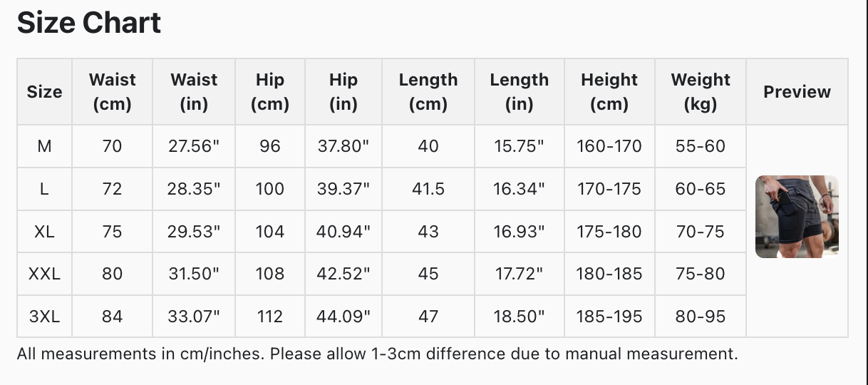
Task: Select the Hip (in) column header
Action: tap(343, 92)
